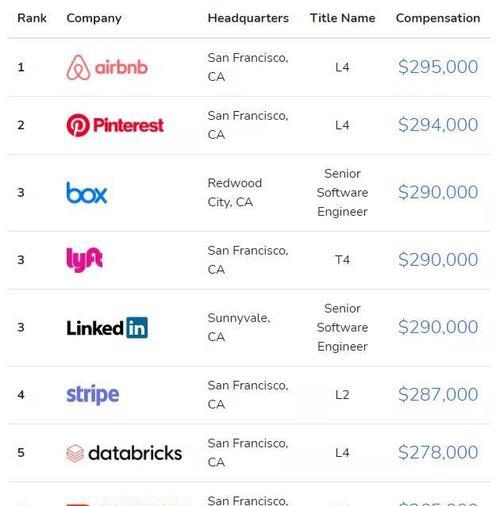This screenshot has height=506, width=500.
Task: Sort table by Rank column header
Action: (x=32, y=18)
